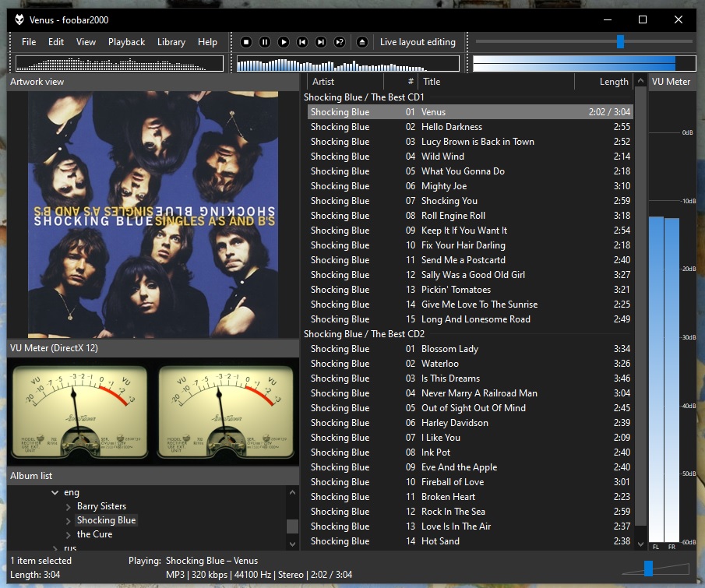Screen dimensions: 705x588
Task: Click the Play button in toolbar
Action: [x=284, y=42]
